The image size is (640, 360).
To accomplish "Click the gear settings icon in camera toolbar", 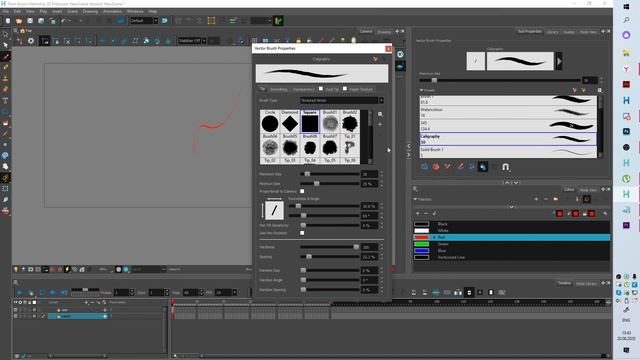I will pos(31,41).
